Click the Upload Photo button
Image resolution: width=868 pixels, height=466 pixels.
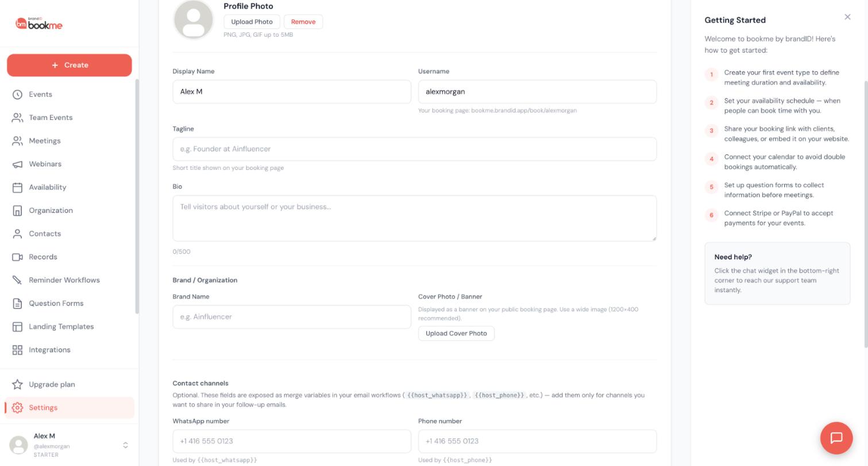252,22
